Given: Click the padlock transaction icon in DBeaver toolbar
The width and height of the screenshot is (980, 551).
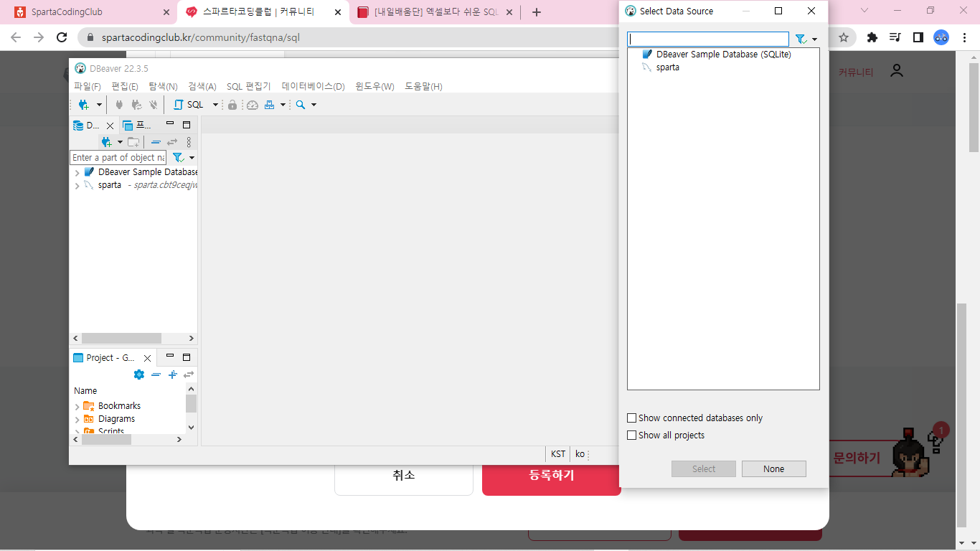Looking at the screenshot, I should [x=232, y=105].
